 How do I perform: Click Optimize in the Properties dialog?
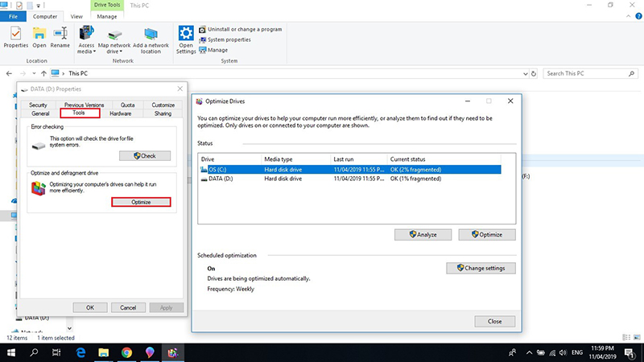tap(141, 202)
